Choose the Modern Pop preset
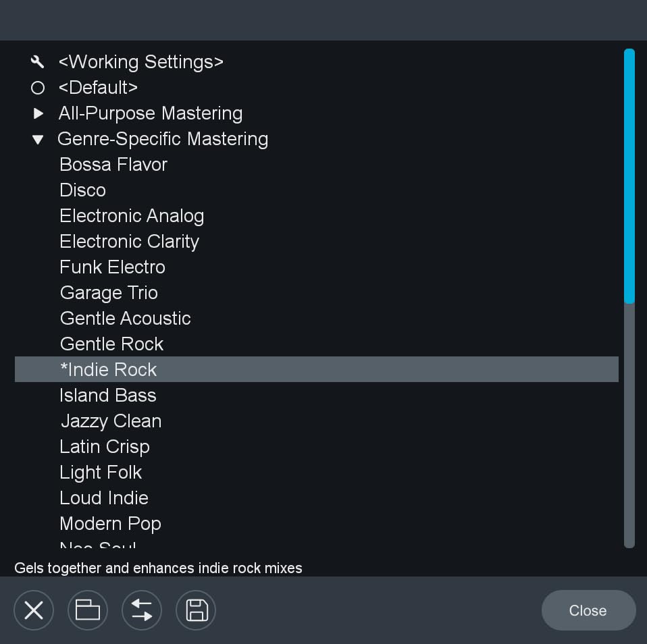Image resolution: width=647 pixels, height=644 pixels. [111, 524]
